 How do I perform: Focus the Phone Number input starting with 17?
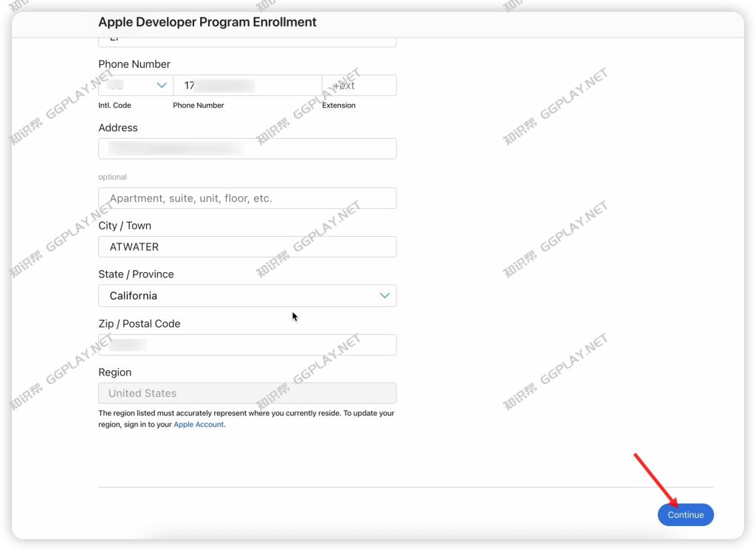pyautogui.click(x=247, y=86)
